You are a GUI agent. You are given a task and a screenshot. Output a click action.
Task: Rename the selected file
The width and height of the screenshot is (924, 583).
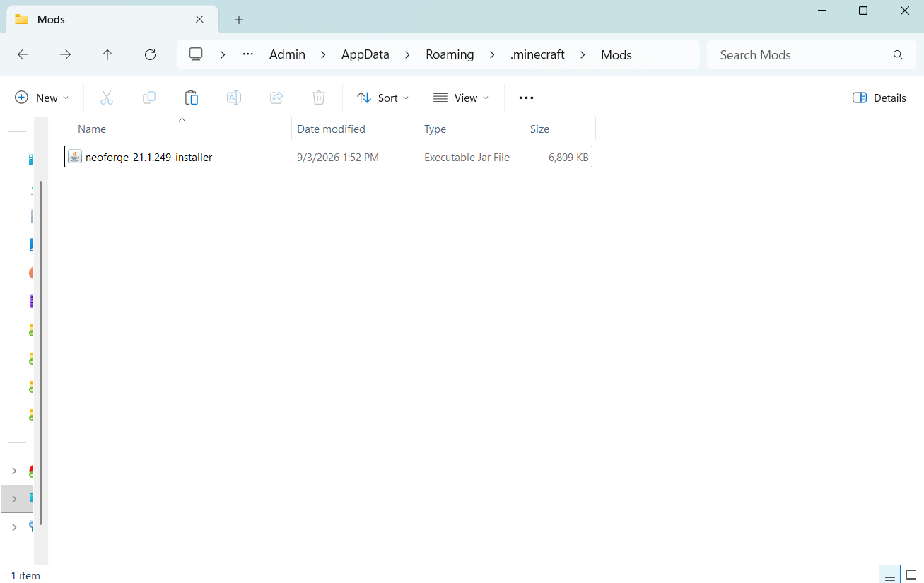coord(234,98)
